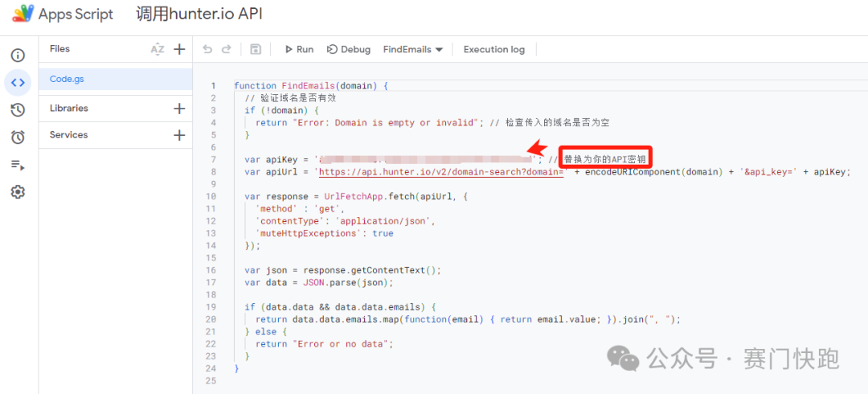868x394 pixels.
Task: Click the Undo arrow in toolbar
Action: 207,49
